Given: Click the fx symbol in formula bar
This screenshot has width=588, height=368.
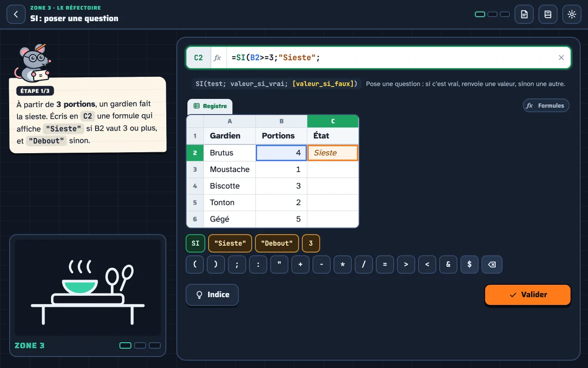Looking at the screenshot, I should (218, 57).
